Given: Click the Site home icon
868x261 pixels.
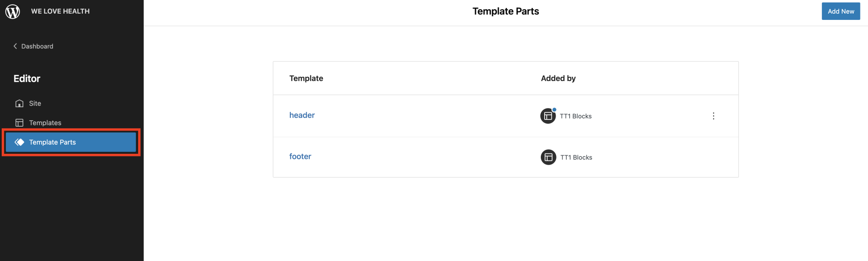Looking at the screenshot, I should click(19, 103).
